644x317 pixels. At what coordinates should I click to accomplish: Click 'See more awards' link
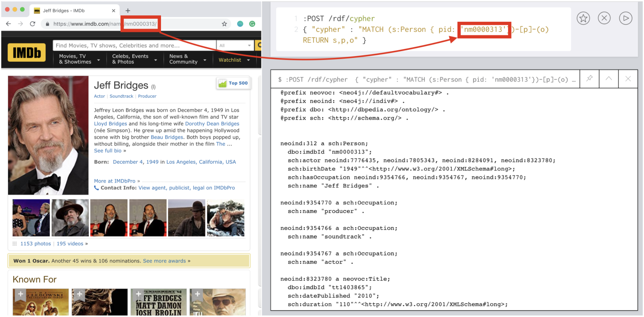(164, 261)
